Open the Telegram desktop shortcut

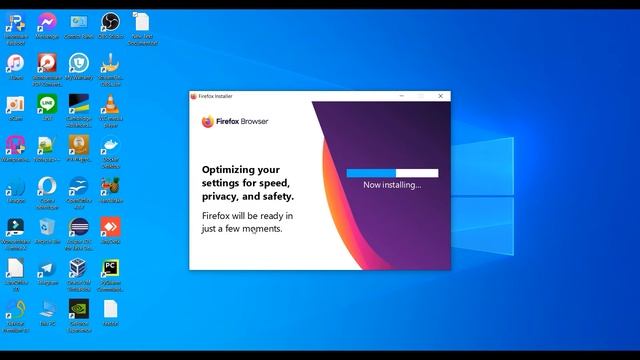47,273
